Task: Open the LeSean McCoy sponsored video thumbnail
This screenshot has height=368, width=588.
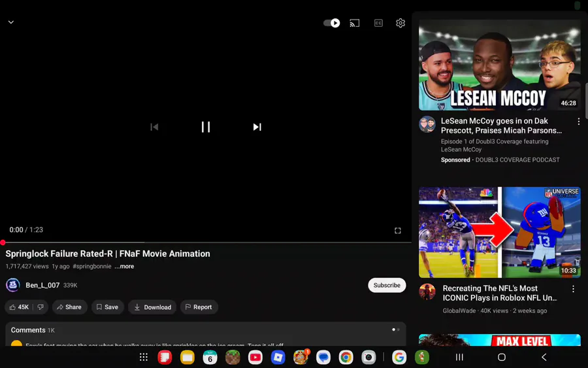Action: coord(500,65)
